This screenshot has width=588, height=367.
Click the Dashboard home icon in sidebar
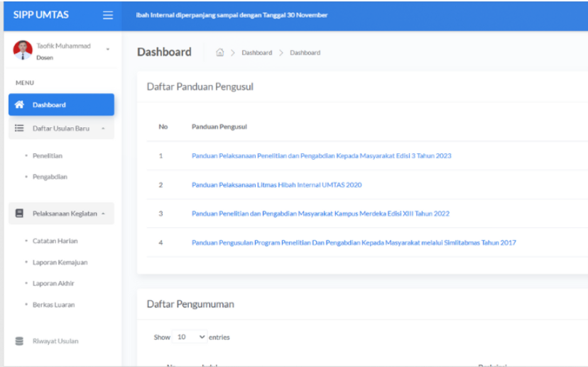coord(19,104)
